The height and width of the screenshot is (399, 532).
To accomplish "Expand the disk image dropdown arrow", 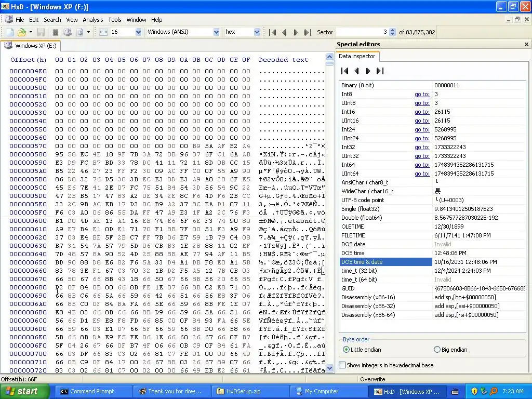I will 88,32.
